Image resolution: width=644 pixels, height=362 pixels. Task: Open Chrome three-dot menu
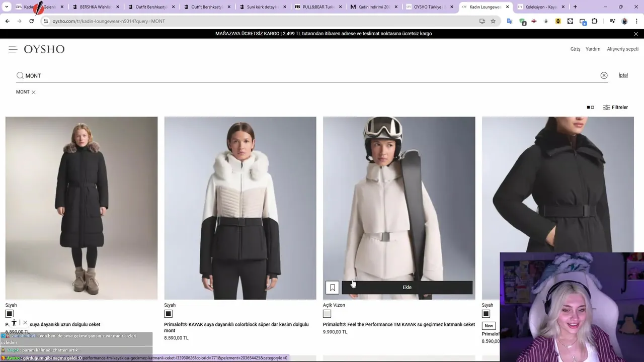(636, 21)
